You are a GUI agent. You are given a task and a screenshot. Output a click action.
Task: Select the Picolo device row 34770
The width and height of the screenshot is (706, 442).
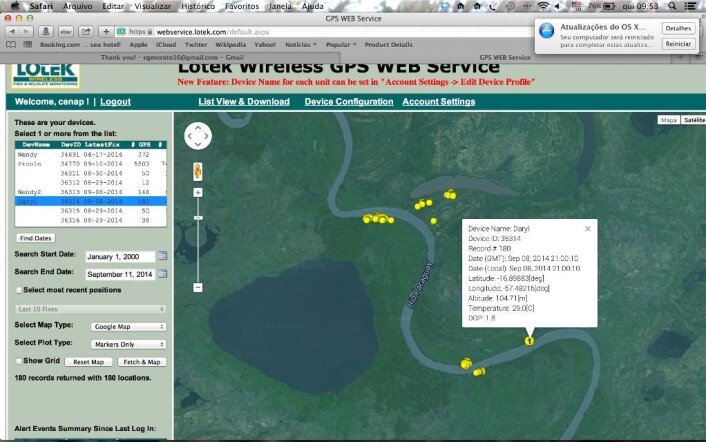coord(91,164)
